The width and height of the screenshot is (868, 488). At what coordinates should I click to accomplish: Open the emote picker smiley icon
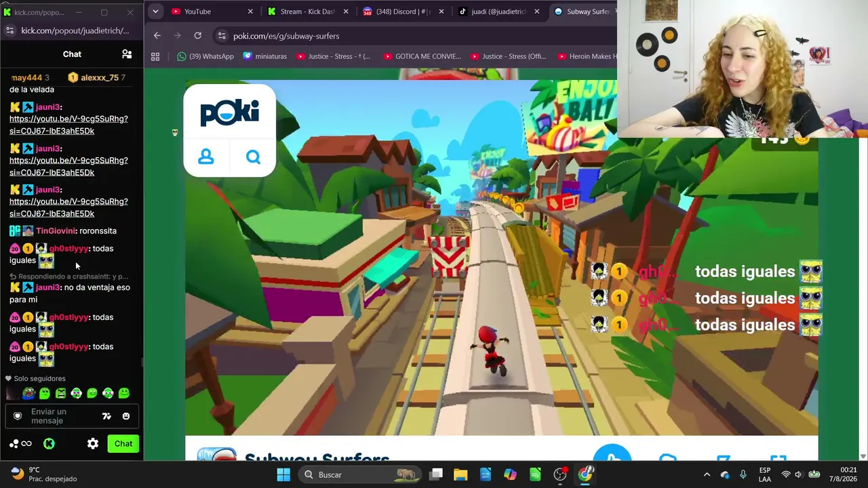[126, 416]
